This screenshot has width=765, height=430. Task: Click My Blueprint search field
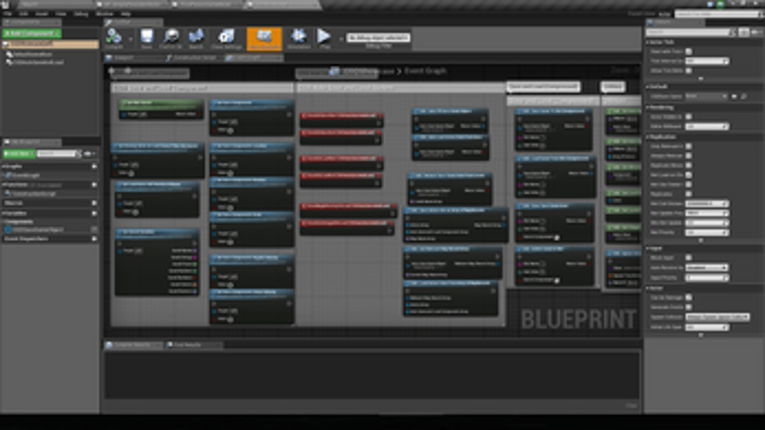click(57, 154)
